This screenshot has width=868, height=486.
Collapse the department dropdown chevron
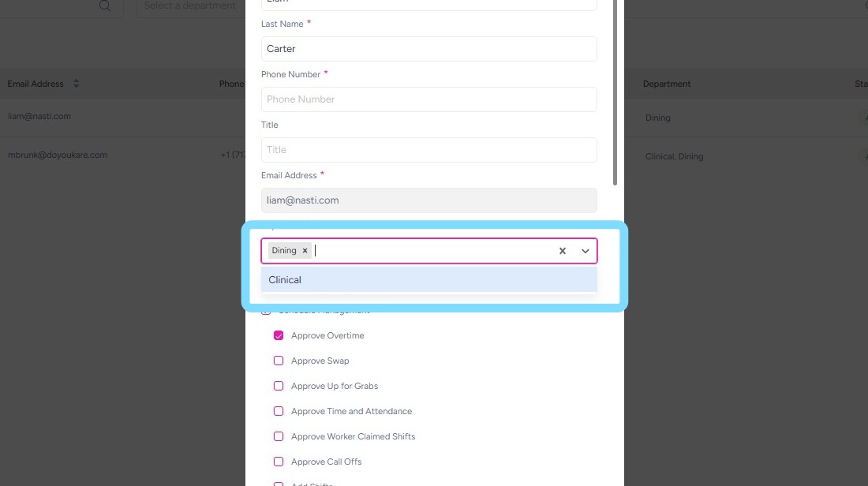[x=586, y=251]
